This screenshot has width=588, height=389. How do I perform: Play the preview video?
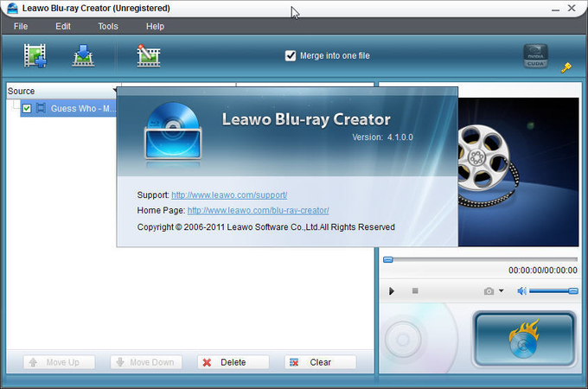coord(392,290)
